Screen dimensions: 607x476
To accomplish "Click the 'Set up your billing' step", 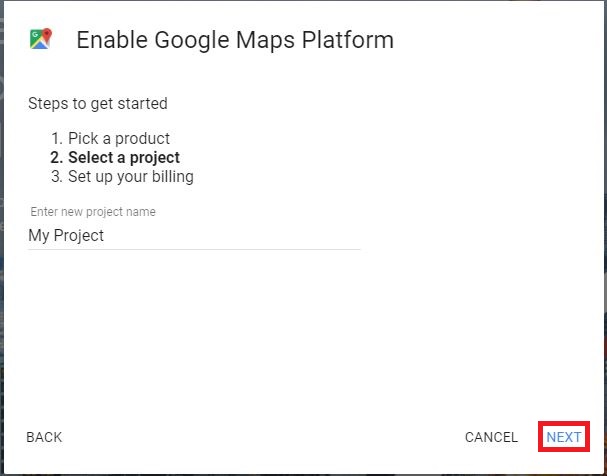I will 131,177.
